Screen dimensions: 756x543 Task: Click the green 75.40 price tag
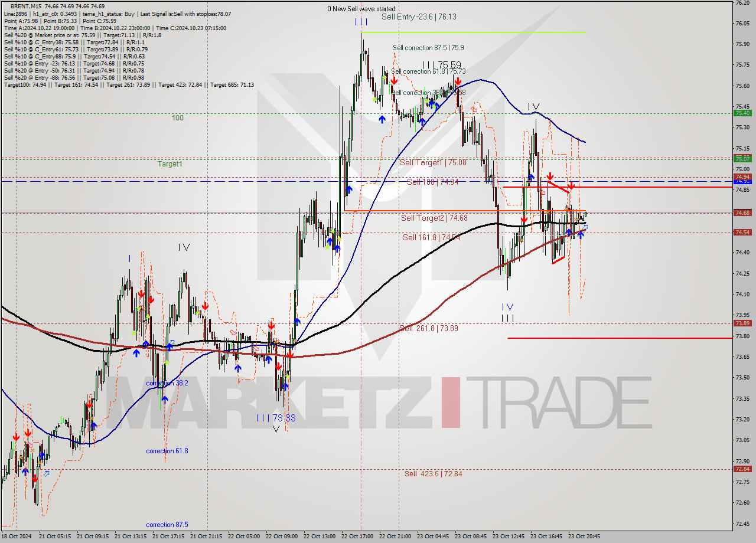click(x=742, y=113)
